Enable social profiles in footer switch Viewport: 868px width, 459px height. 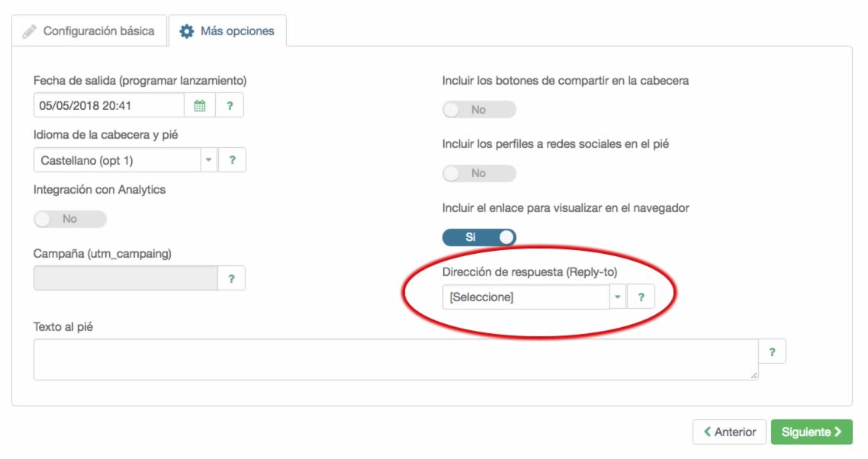point(479,173)
